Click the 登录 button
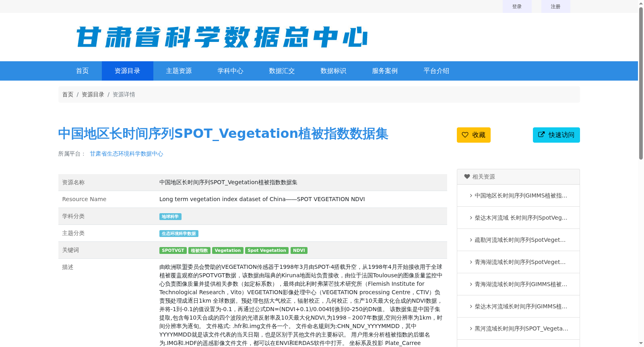 (517, 6)
